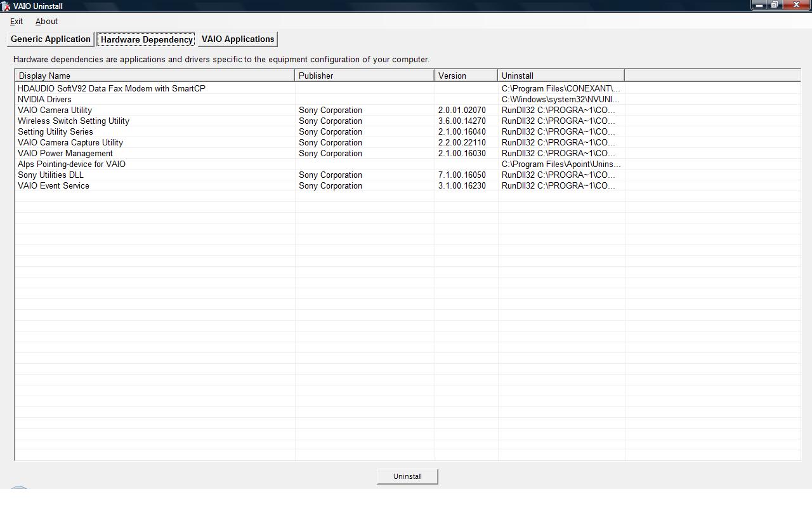Open the About menu
812x508 pixels.
(x=46, y=21)
